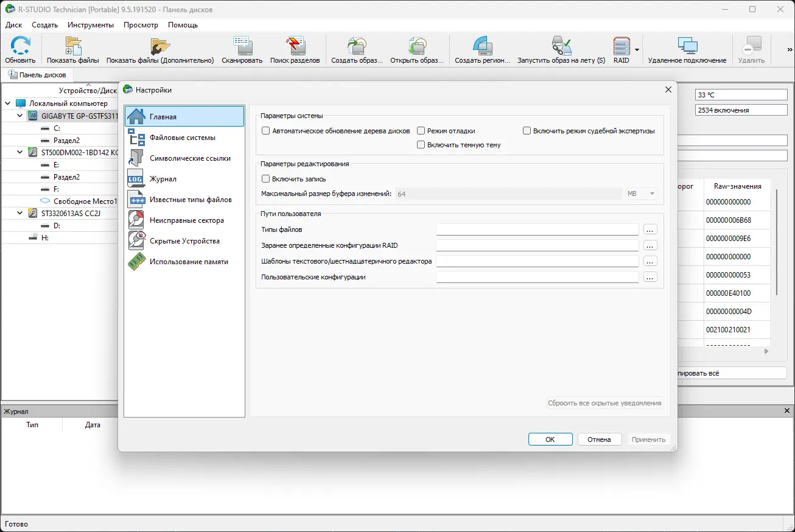Click Запустить образ на лету toolbar icon
Image resolution: width=795 pixels, height=532 pixels.
coord(561,46)
